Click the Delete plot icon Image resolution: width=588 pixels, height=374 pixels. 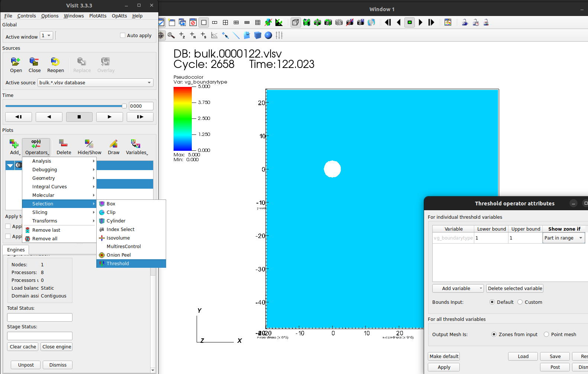[64, 144]
